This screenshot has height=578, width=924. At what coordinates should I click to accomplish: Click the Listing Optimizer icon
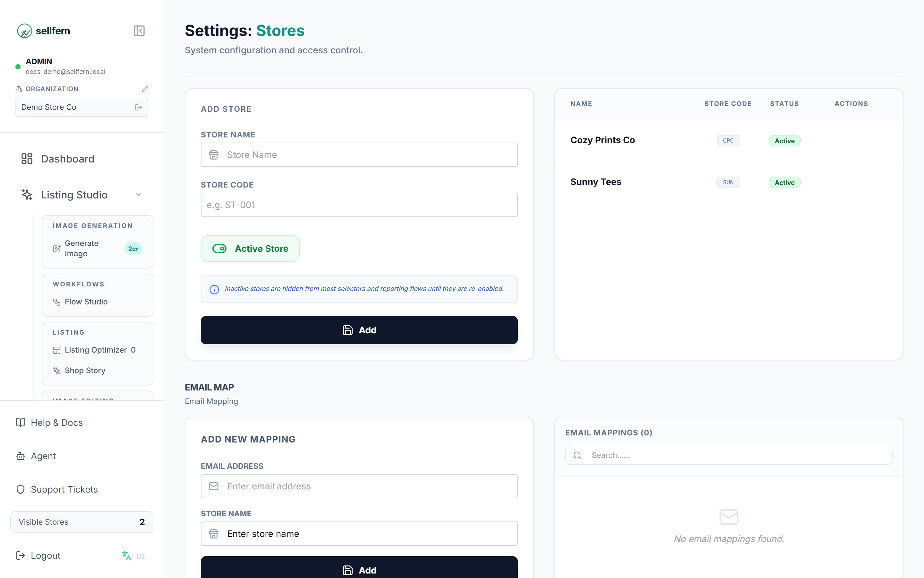coord(56,350)
